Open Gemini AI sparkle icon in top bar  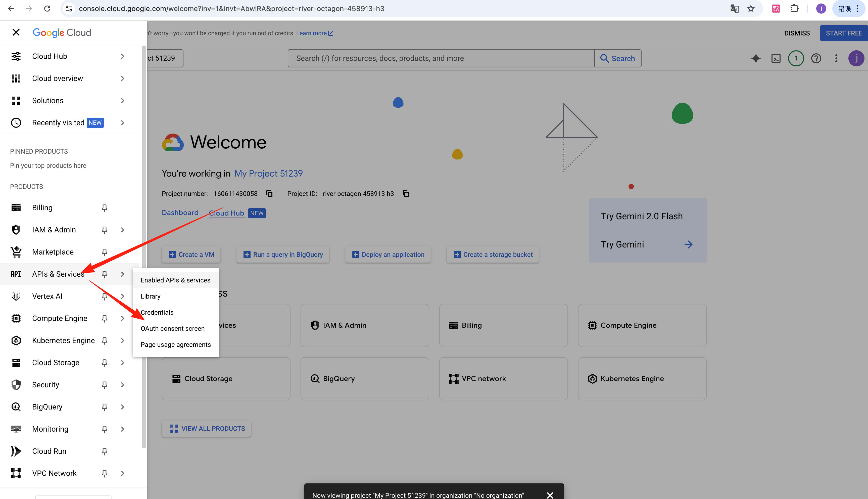tap(756, 59)
